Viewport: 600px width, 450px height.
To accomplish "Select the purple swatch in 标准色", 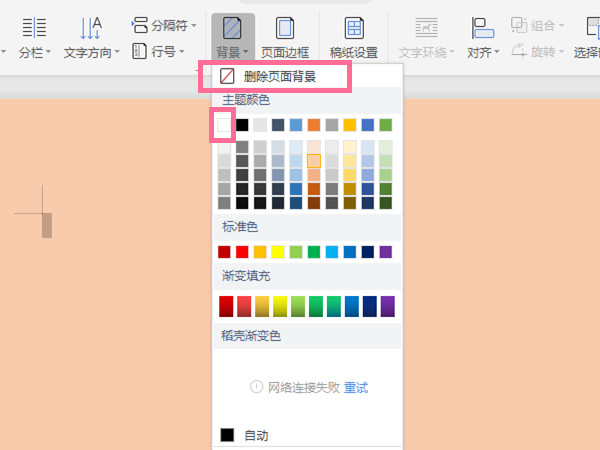I will pos(386,252).
